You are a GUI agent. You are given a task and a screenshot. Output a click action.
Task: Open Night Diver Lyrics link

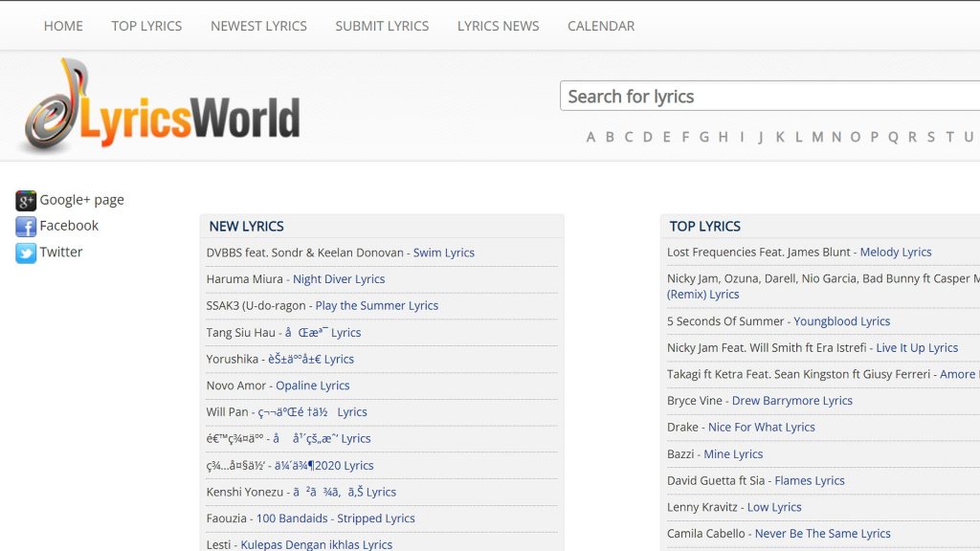pos(339,279)
